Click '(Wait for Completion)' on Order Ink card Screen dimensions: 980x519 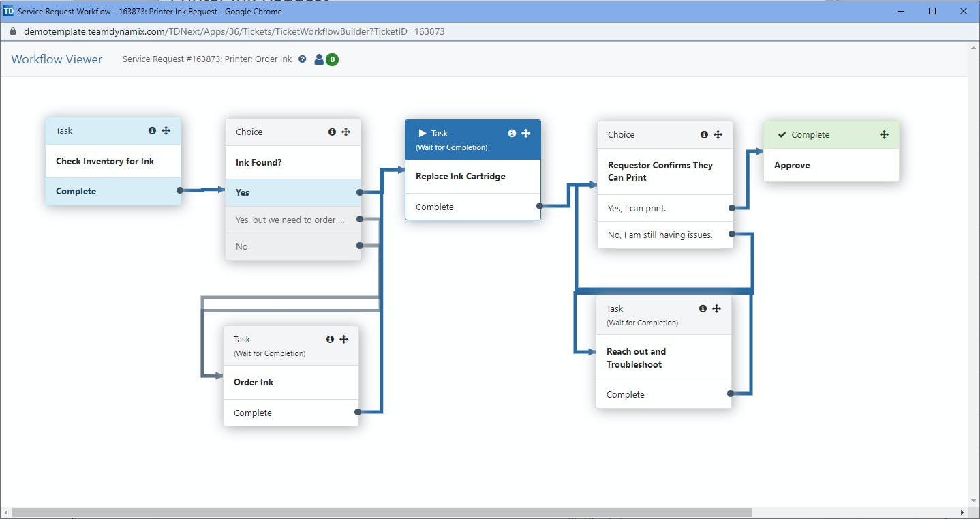(x=269, y=353)
